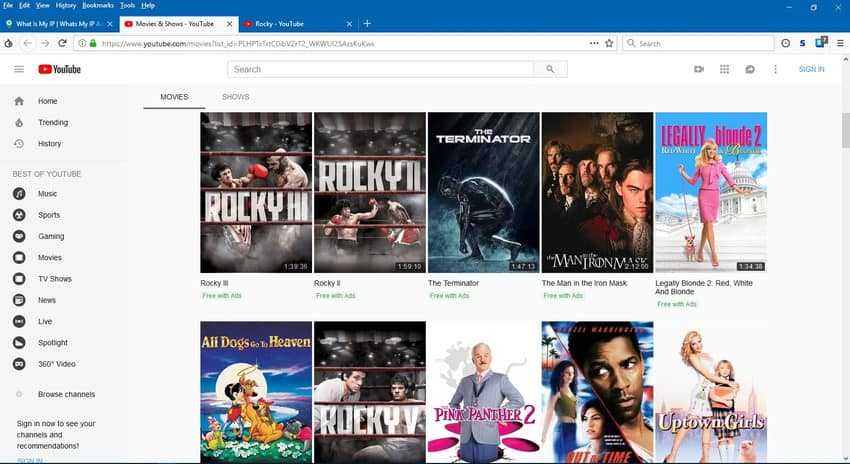Image resolution: width=850 pixels, height=464 pixels.
Task: Go to Home in the sidebar
Action: point(48,101)
